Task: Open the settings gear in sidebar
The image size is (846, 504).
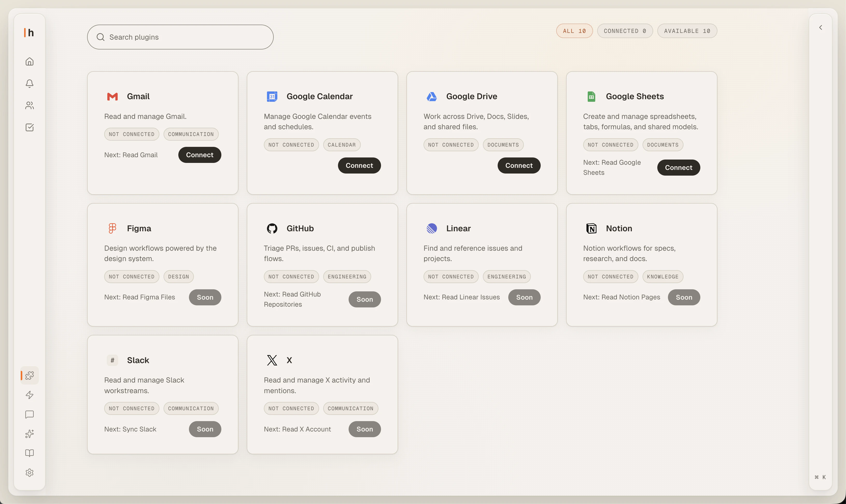Action: coord(30,473)
